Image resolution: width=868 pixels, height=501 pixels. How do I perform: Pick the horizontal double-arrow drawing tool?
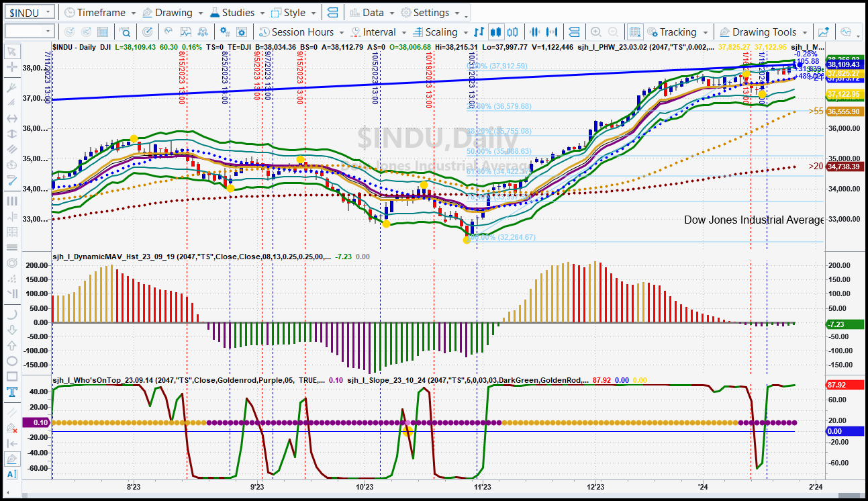click(x=11, y=118)
